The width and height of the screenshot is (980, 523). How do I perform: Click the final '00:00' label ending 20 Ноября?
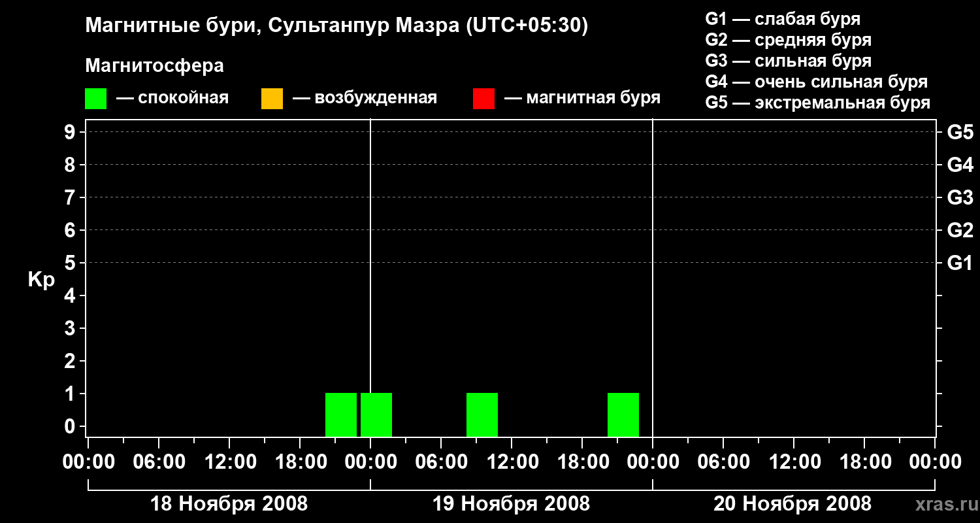click(x=935, y=462)
